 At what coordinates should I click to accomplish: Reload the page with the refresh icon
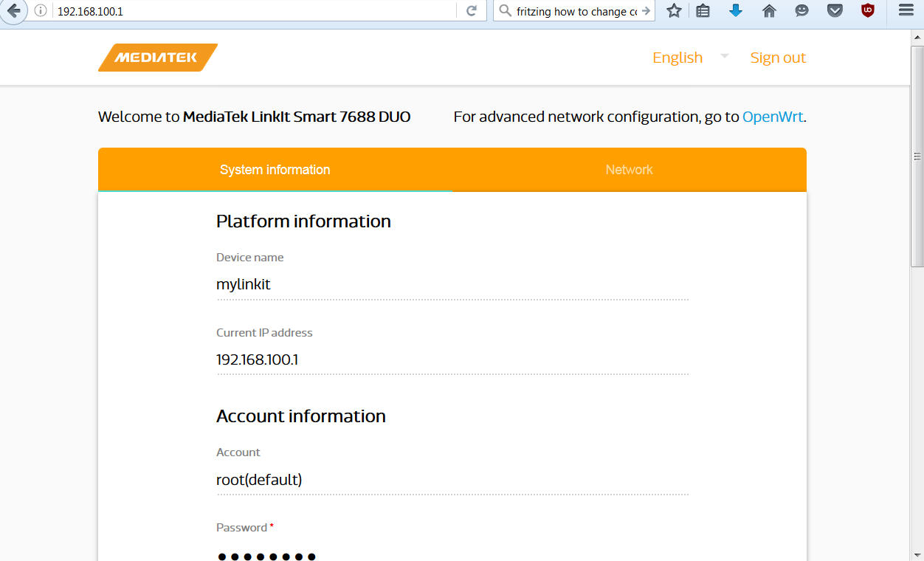point(472,11)
